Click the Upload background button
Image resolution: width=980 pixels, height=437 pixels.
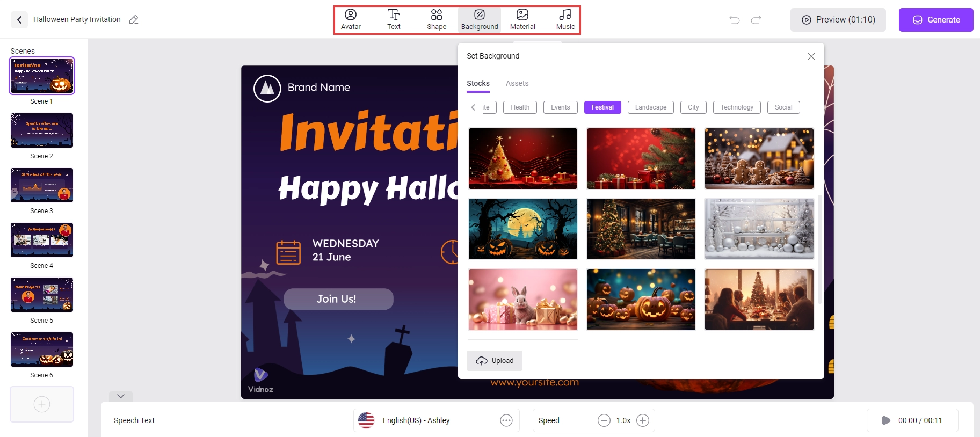click(495, 361)
